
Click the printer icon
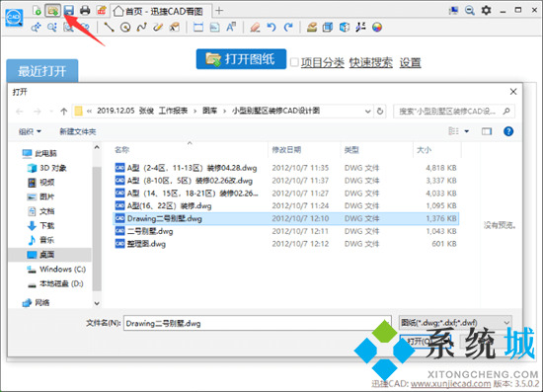point(85,11)
